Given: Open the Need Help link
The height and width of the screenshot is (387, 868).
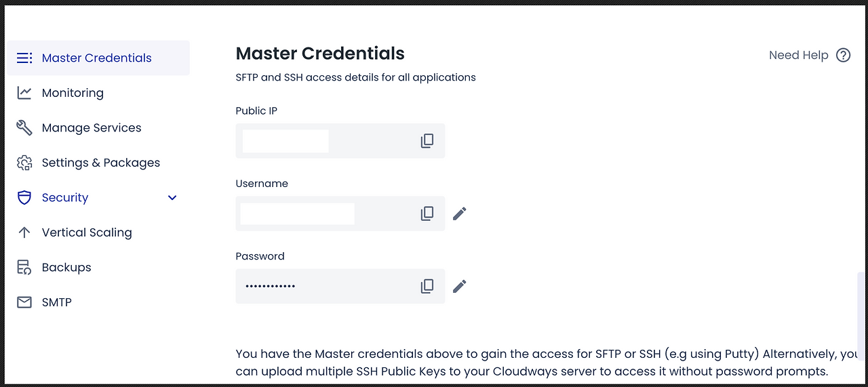Looking at the screenshot, I should pyautogui.click(x=798, y=56).
